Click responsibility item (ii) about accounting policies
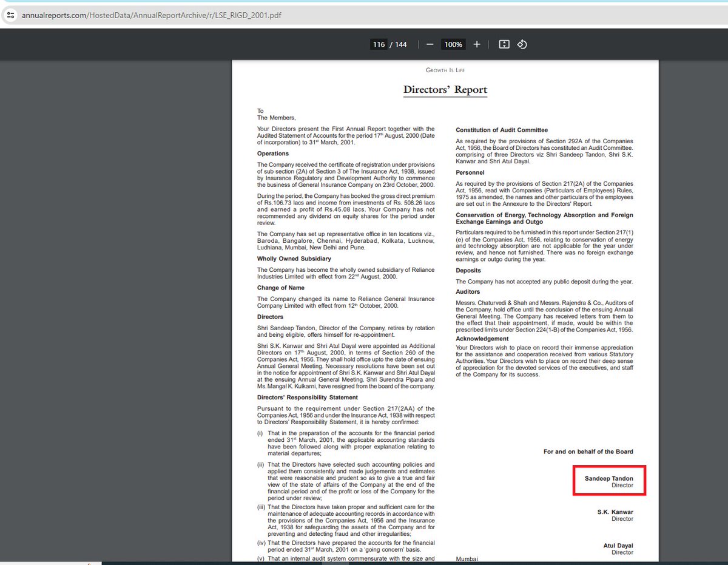The image size is (728, 565). [x=346, y=481]
